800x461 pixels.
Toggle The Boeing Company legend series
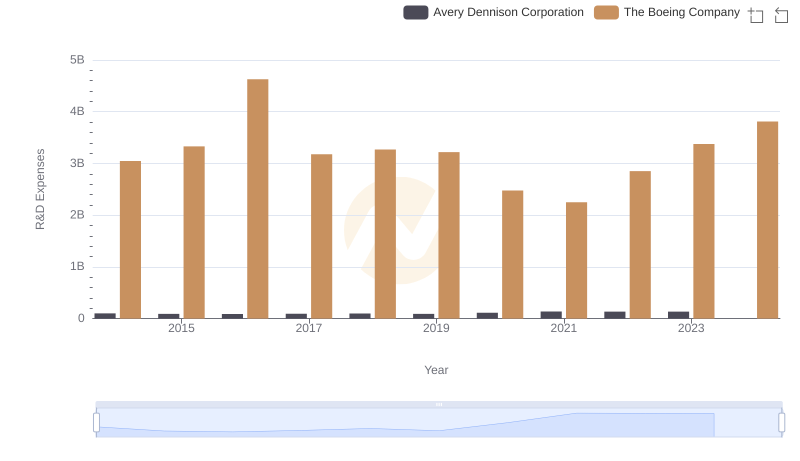click(667, 12)
